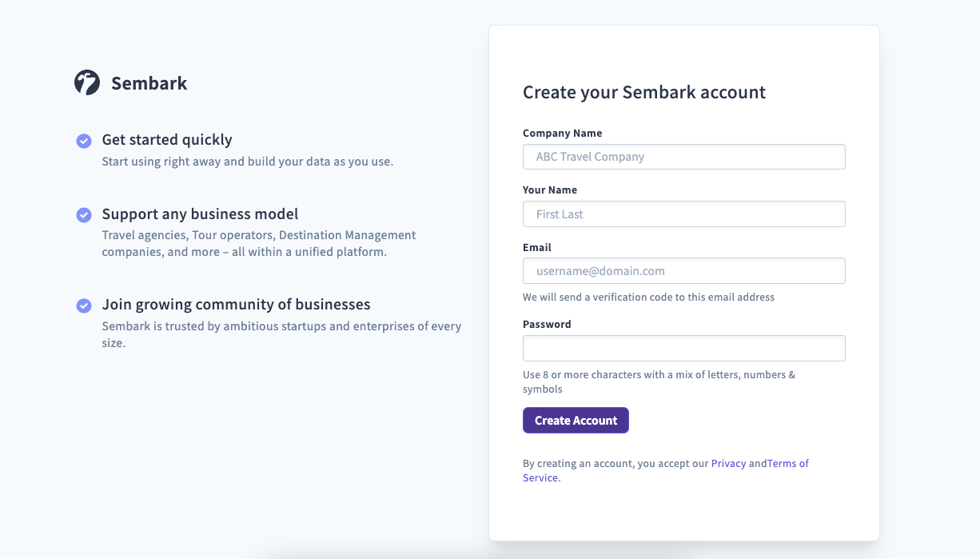980x559 pixels.
Task: Open the Terms of Service link
Action: point(787,463)
